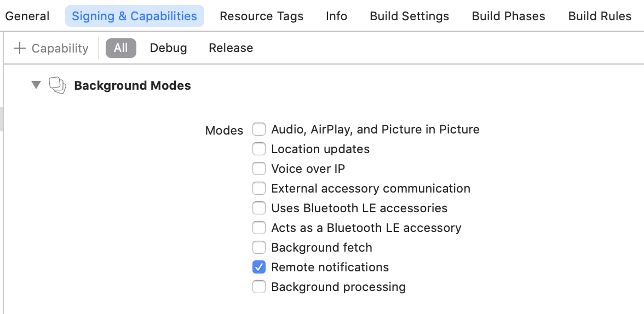Enable Audio, AirPlay, and Picture in Picture
Image resolution: width=644 pixels, height=314 pixels.
[x=259, y=130]
